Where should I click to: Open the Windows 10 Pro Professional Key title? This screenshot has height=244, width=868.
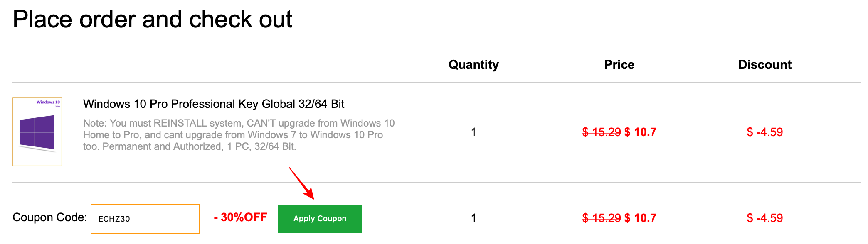coord(214,104)
